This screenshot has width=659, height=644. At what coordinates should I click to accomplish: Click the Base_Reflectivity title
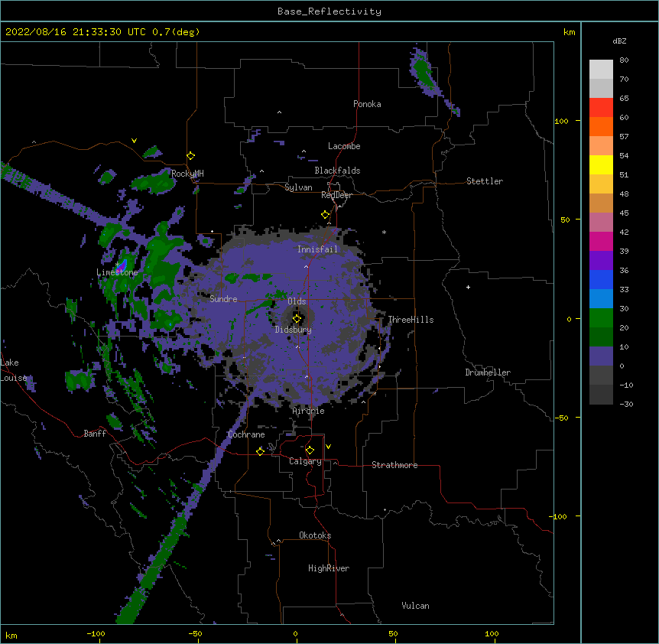[329, 11]
